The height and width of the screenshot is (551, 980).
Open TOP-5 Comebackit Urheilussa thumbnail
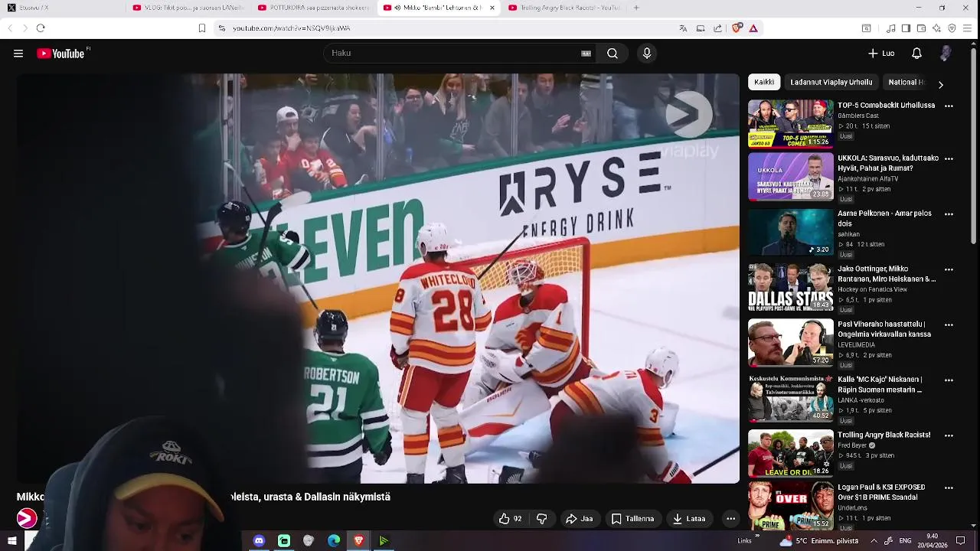(790, 123)
